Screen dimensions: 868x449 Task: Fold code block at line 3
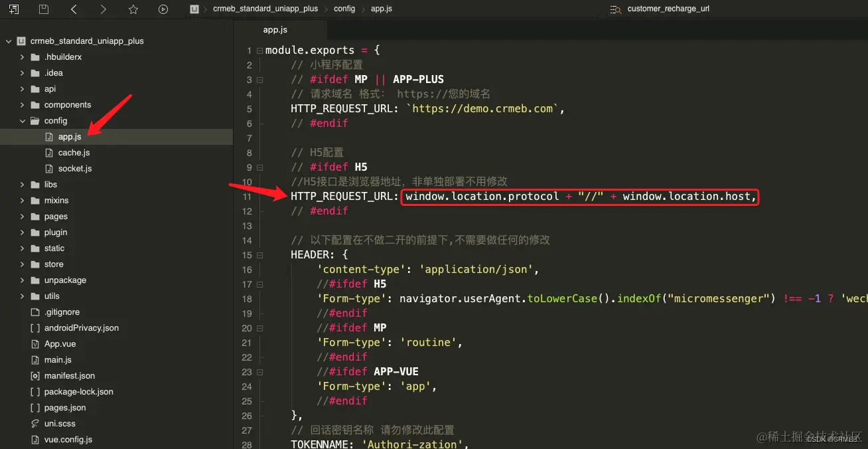(x=259, y=80)
